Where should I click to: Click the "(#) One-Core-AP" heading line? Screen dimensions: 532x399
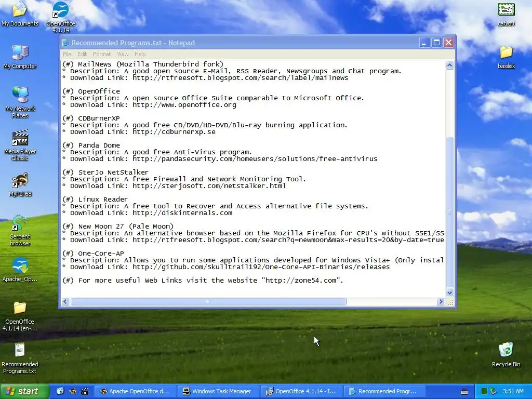(94, 254)
